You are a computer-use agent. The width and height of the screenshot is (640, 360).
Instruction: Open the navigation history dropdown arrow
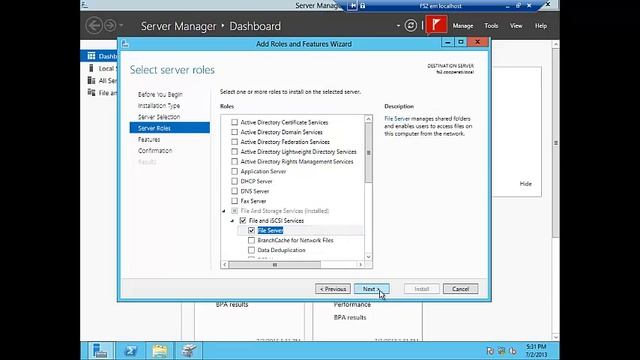click(121, 25)
